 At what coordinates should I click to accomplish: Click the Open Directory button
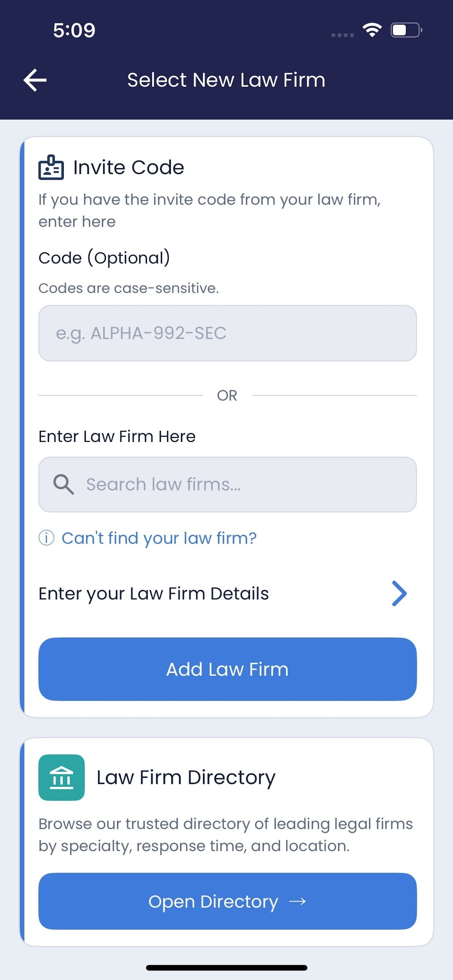(227, 901)
